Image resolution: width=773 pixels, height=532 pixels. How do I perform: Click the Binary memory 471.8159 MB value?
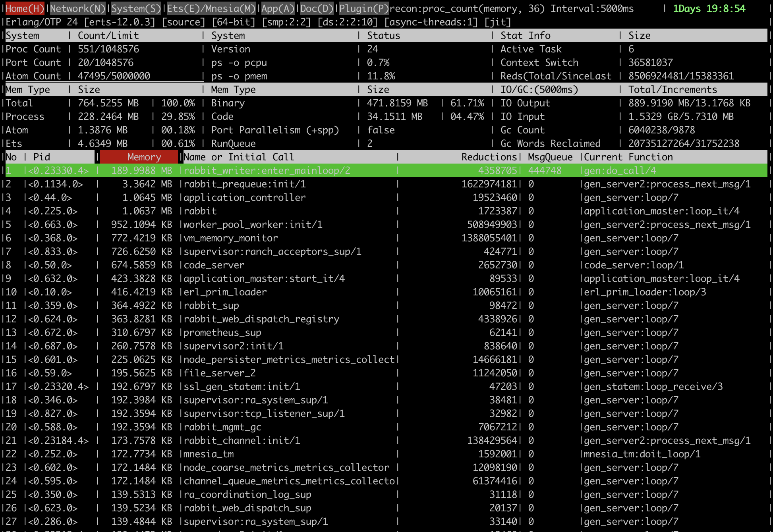click(x=397, y=103)
